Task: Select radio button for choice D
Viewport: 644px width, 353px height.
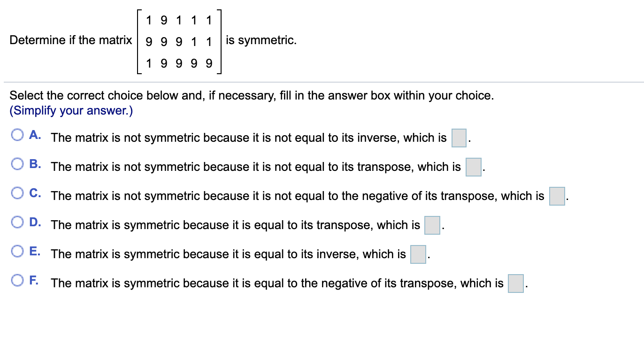Action: (x=17, y=222)
